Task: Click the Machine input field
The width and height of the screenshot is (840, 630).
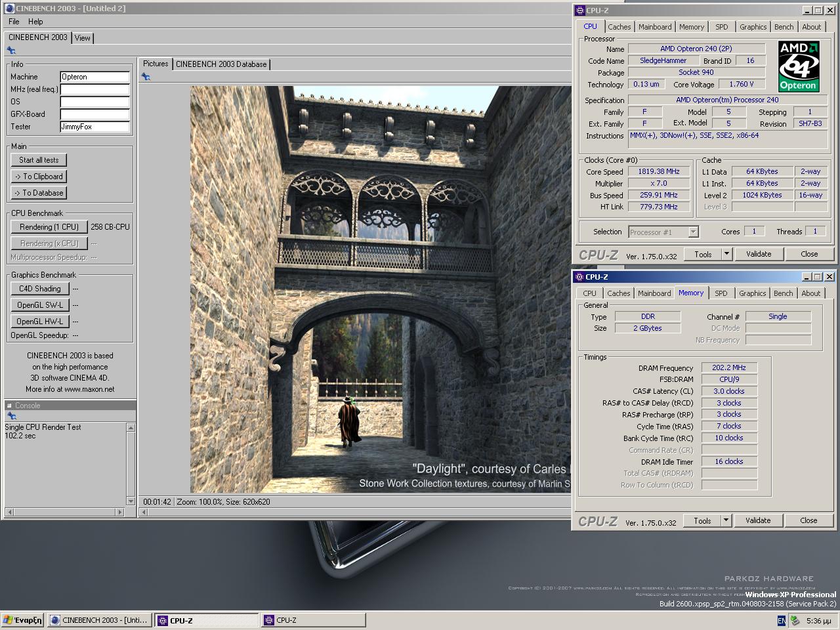Action: pos(94,77)
